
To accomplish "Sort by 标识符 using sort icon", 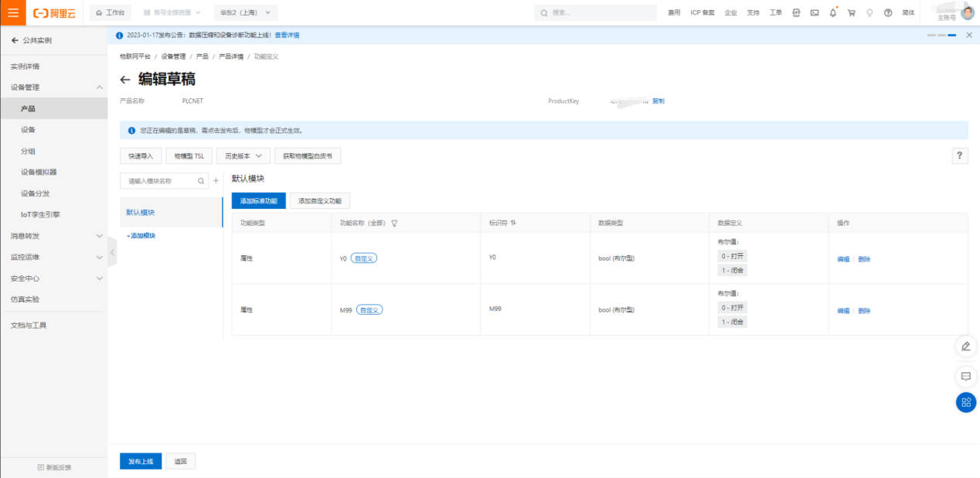I will [x=513, y=223].
